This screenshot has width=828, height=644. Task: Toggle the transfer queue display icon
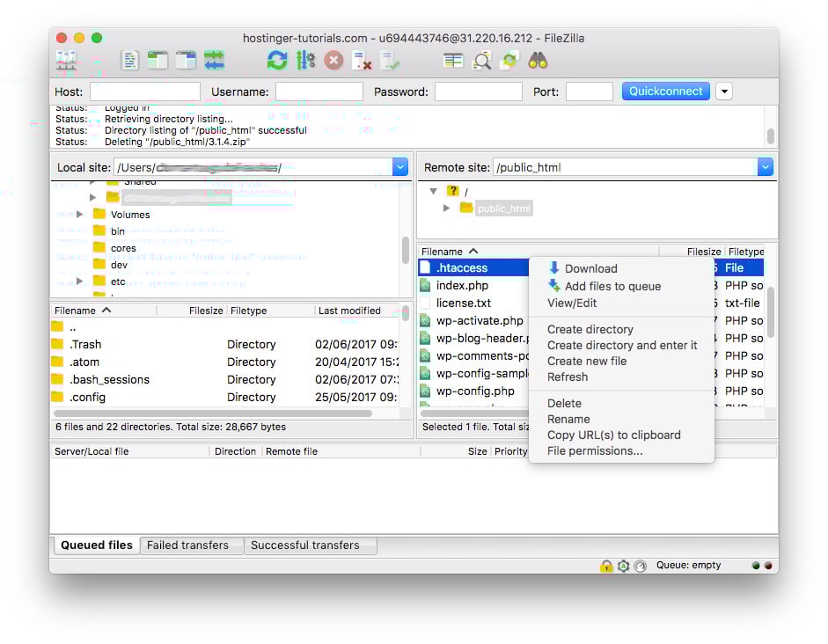[x=215, y=61]
